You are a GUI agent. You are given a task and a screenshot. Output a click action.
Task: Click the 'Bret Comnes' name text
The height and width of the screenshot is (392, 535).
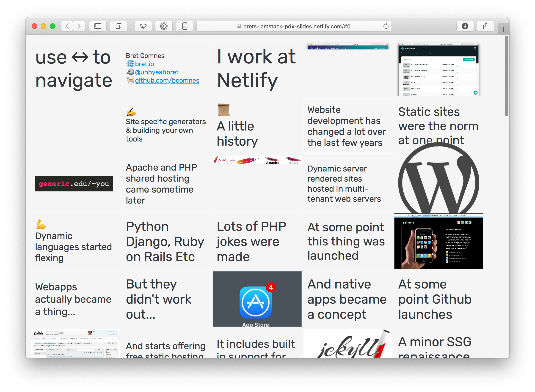(145, 56)
